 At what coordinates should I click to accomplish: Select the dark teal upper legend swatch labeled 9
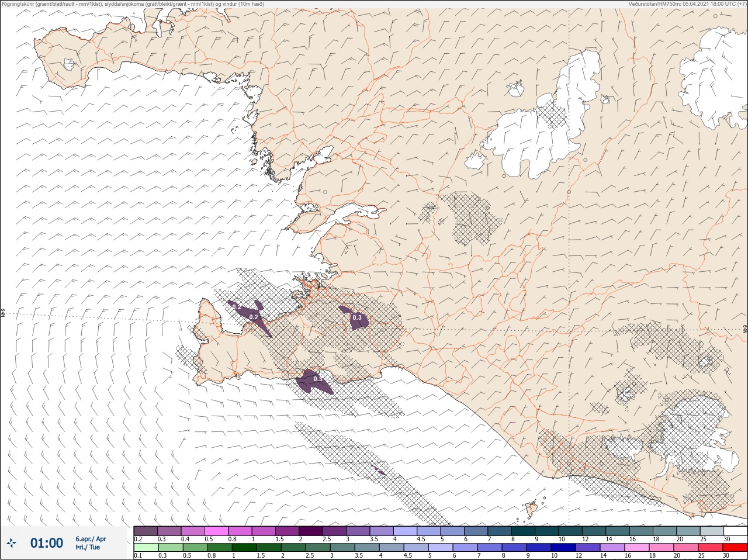tap(547, 531)
